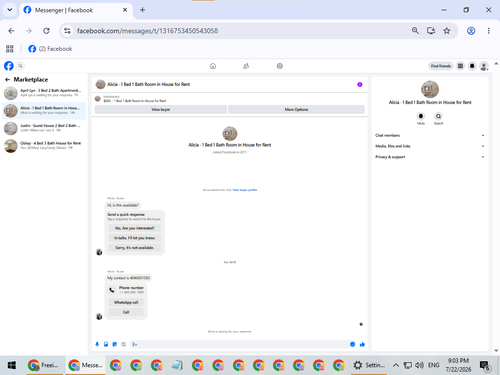Open the Windows Start menu
Screen dimensions: 500x375
point(12,365)
